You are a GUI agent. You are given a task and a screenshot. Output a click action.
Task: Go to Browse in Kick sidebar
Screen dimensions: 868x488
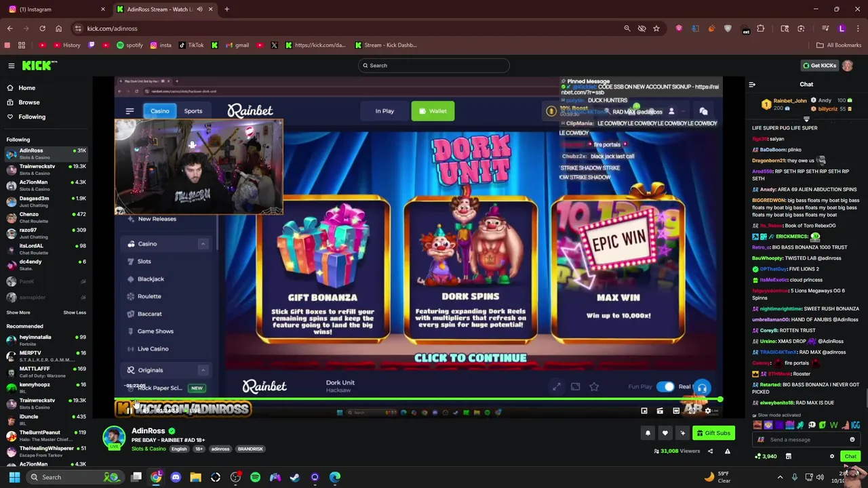point(23,102)
